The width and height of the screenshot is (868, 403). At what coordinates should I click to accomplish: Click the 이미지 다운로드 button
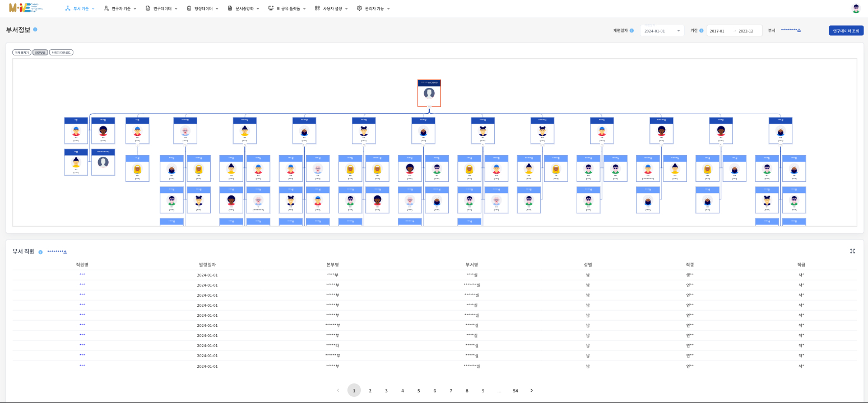[x=61, y=53]
